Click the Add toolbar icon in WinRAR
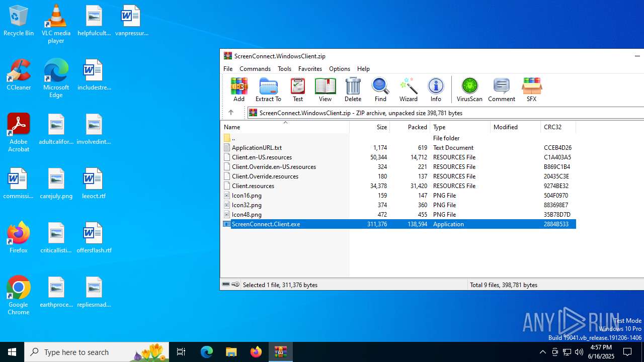644x362 pixels. (239, 90)
